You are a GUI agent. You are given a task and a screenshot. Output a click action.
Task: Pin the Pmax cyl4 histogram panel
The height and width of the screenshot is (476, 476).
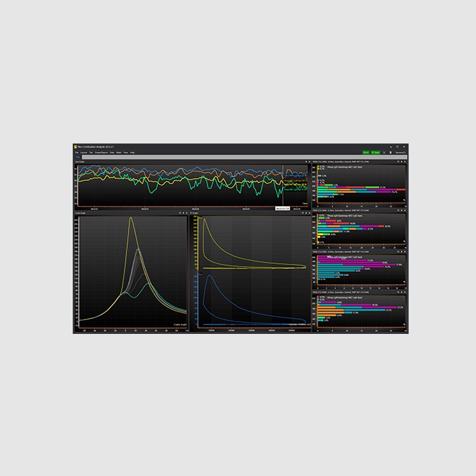[402, 292]
